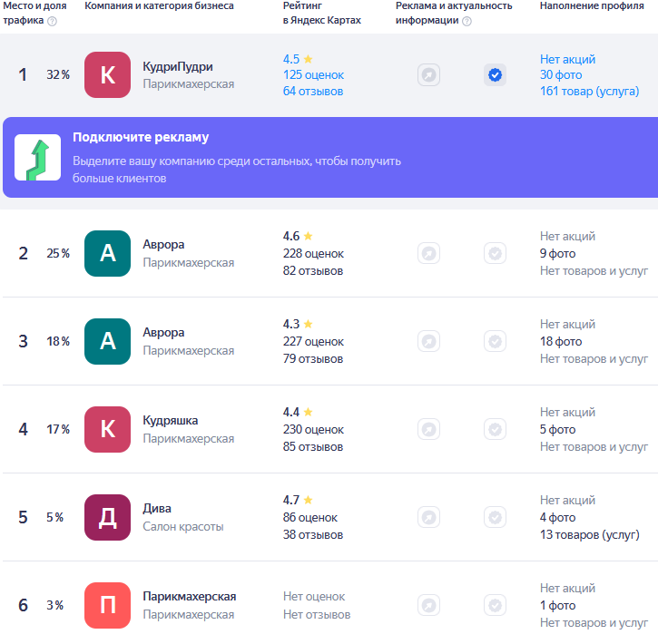Click the purple 'Д' avatar of Дива

click(x=107, y=517)
